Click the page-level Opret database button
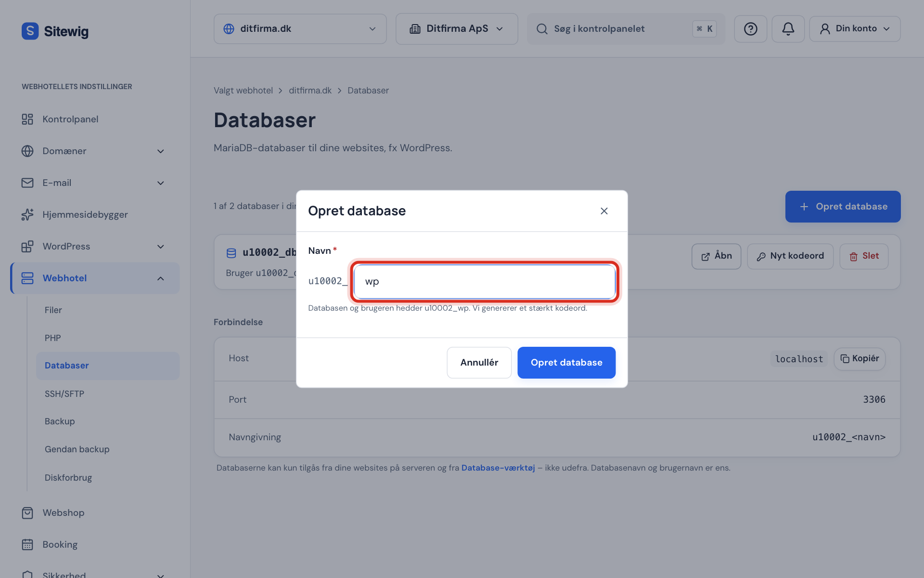This screenshot has width=924, height=578. (843, 207)
